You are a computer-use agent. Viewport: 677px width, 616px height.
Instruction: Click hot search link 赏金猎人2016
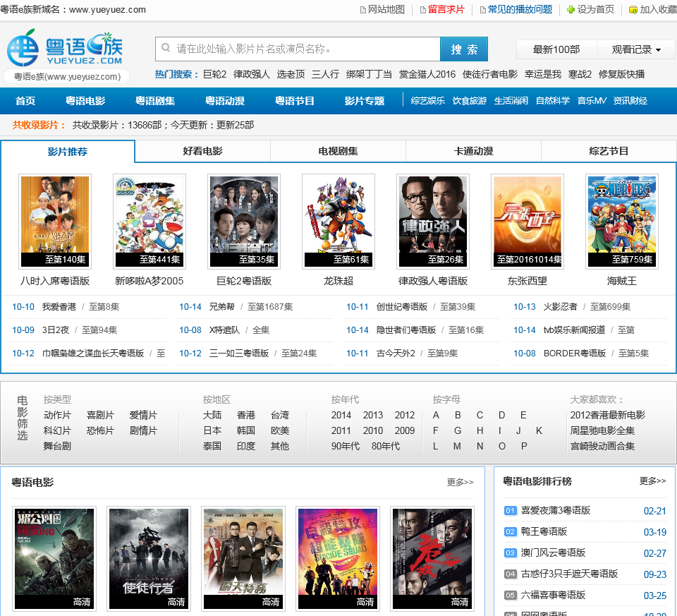click(x=427, y=74)
